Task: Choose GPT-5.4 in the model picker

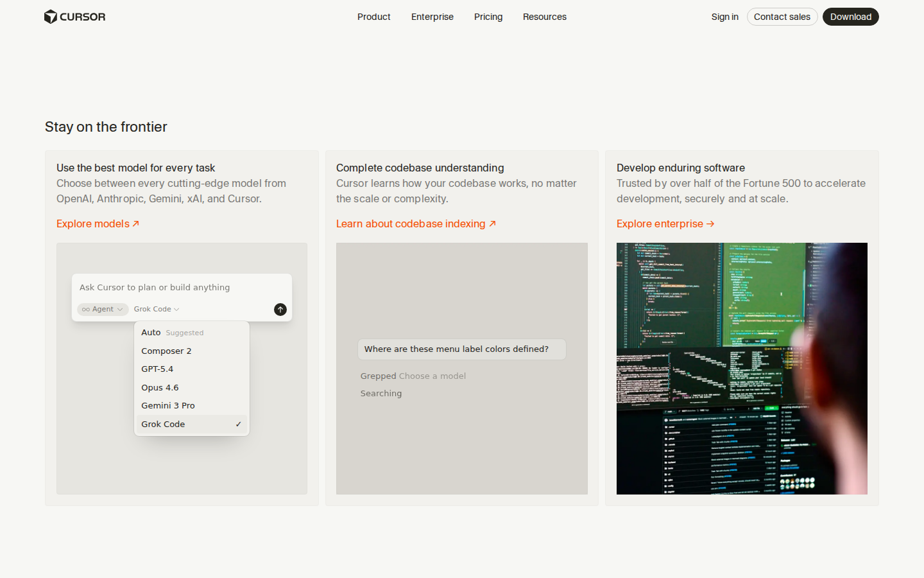Action: click(x=157, y=369)
